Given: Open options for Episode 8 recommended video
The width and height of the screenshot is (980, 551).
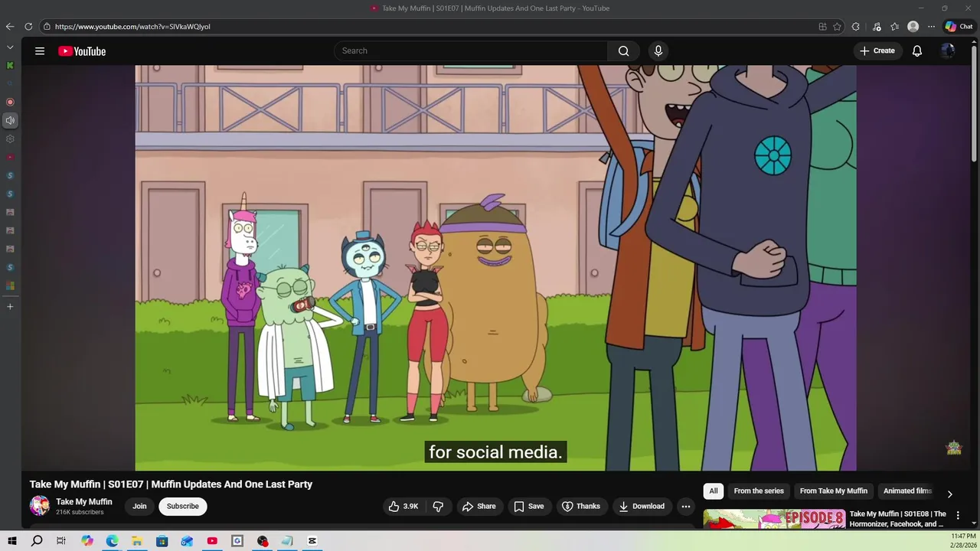Looking at the screenshot, I should tap(957, 516).
